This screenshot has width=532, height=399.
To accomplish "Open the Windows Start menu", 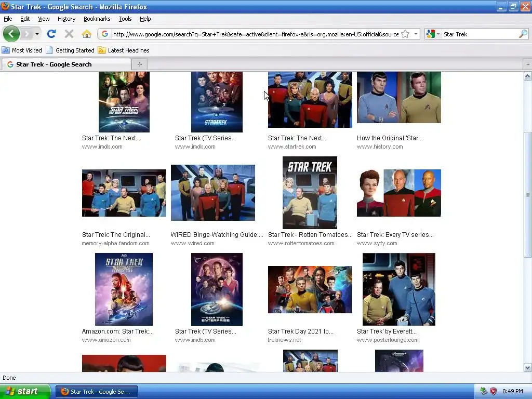I will point(24,391).
